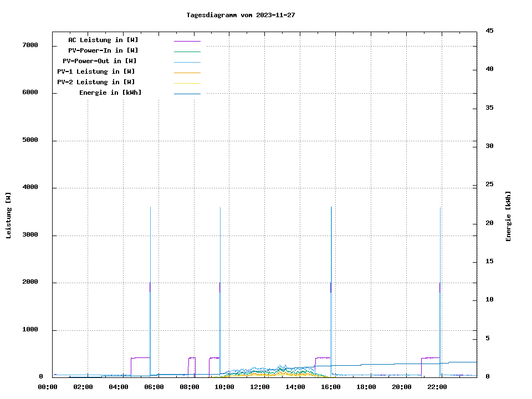Click the 'PV-2 Leistung in [W]' legend label
The width and height of the screenshot is (532, 399).
[96, 82]
